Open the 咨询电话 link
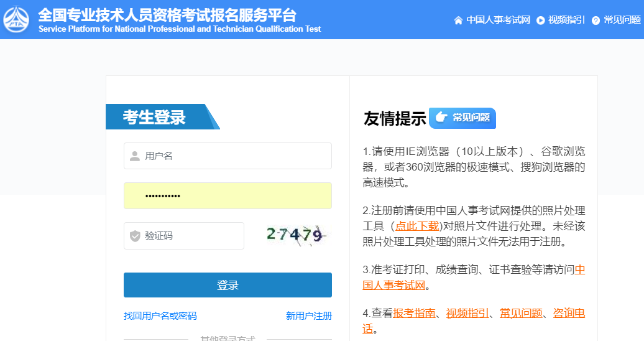644x341 pixels. [569, 313]
